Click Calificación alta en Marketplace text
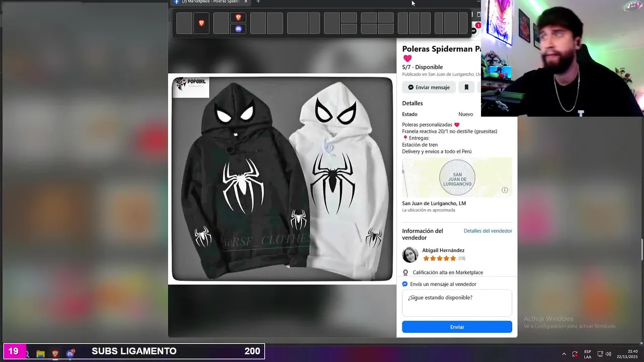The width and height of the screenshot is (644, 362). pyautogui.click(x=448, y=273)
